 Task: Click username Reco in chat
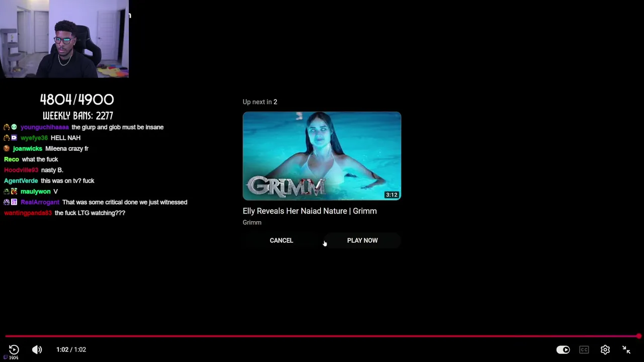[x=12, y=159]
